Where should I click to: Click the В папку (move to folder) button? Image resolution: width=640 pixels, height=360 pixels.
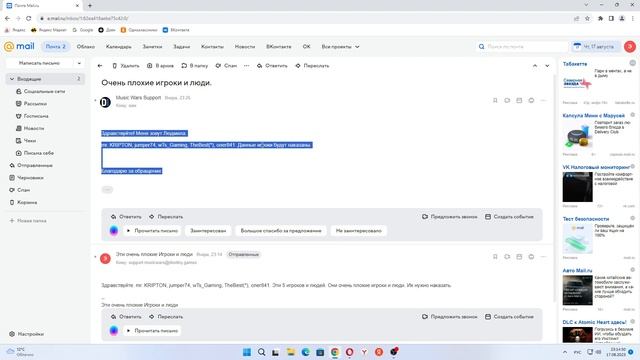[x=195, y=66]
